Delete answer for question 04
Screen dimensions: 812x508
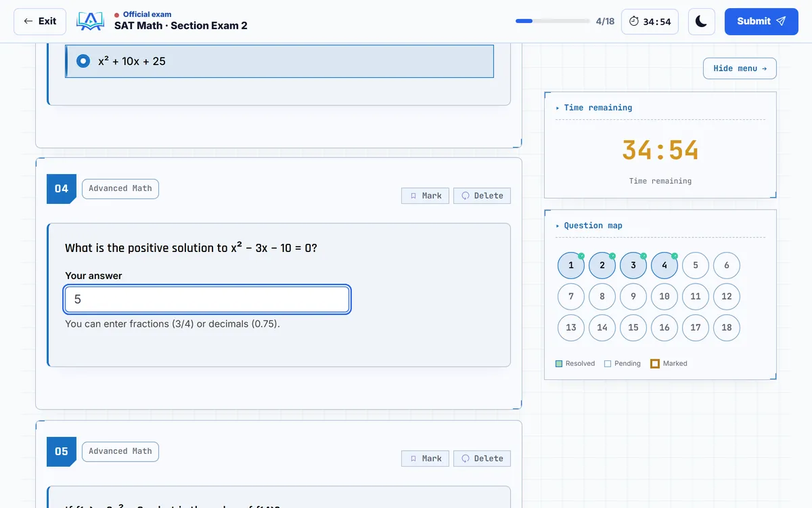click(x=482, y=196)
